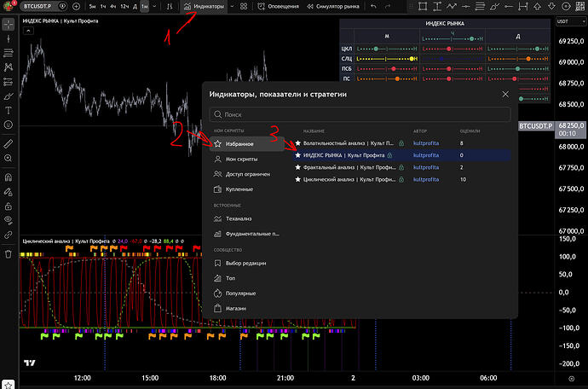
Task: Select the brush drawing tool in left sidebar
Action: pos(9,96)
